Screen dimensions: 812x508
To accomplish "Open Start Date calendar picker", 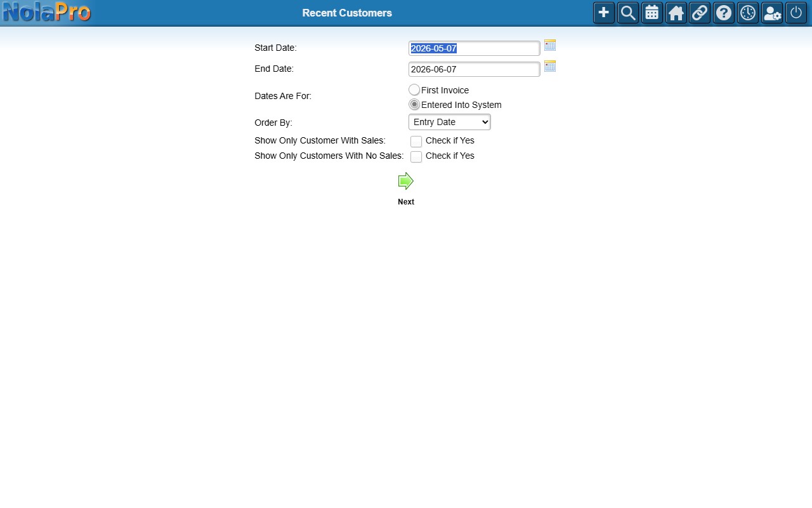I will click(x=550, y=45).
